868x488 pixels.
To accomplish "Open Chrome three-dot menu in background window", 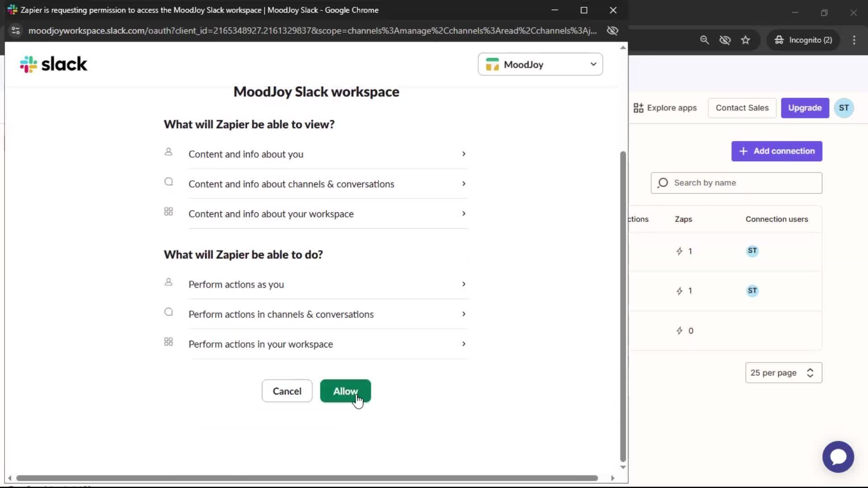I will pos(854,40).
